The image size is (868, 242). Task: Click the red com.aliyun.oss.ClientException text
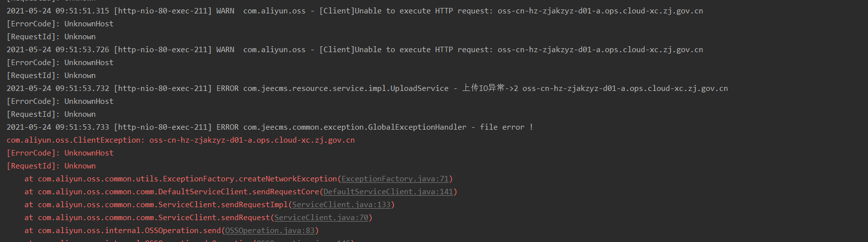tap(74, 140)
